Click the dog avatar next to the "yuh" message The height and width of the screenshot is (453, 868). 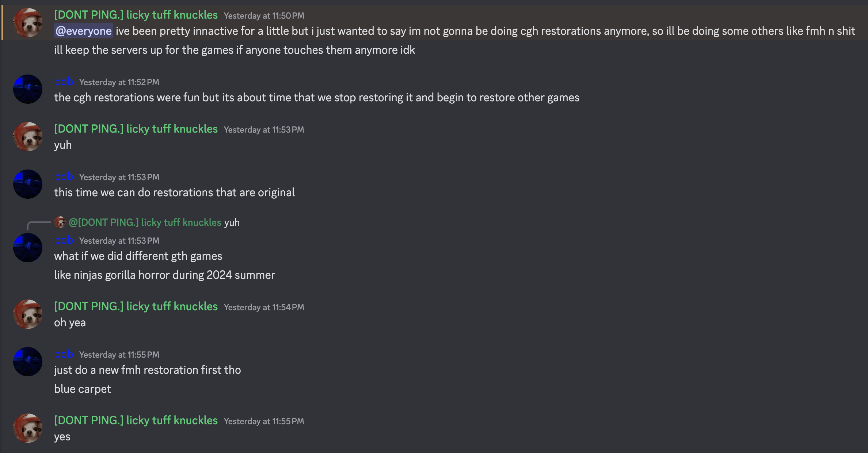28,137
